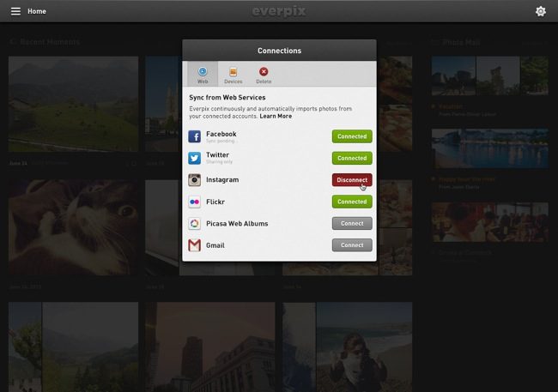The height and width of the screenshot is (392, 558).
Task: Toggle Twitter Connected button
Action: [352, 158]
